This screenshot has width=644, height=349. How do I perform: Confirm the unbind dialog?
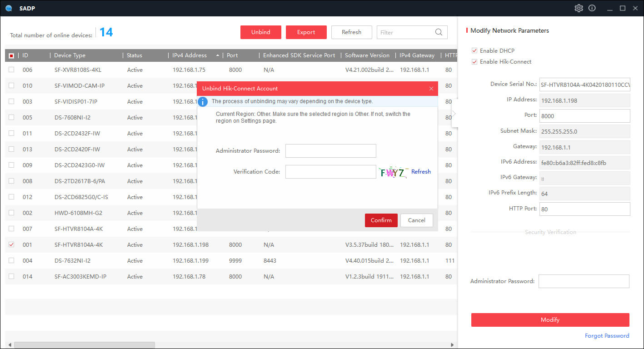coord(381,220)
